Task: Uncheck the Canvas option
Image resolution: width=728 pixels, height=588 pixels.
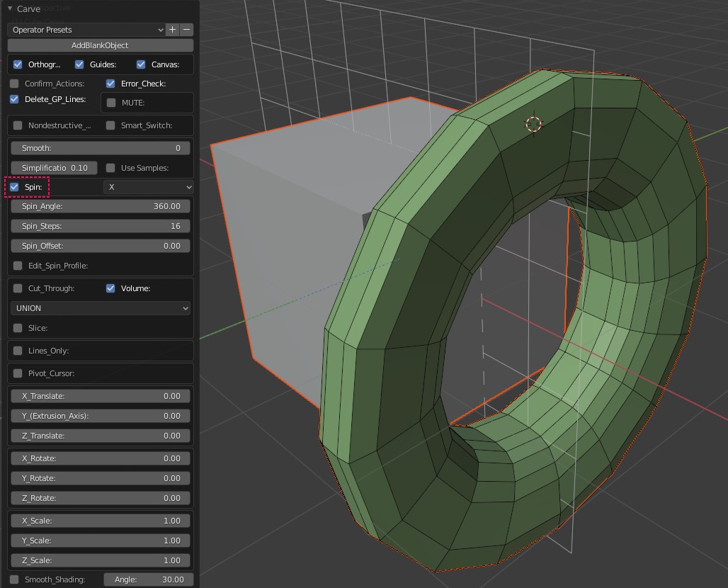Action: pyautogui.click(x=142, y=64)
